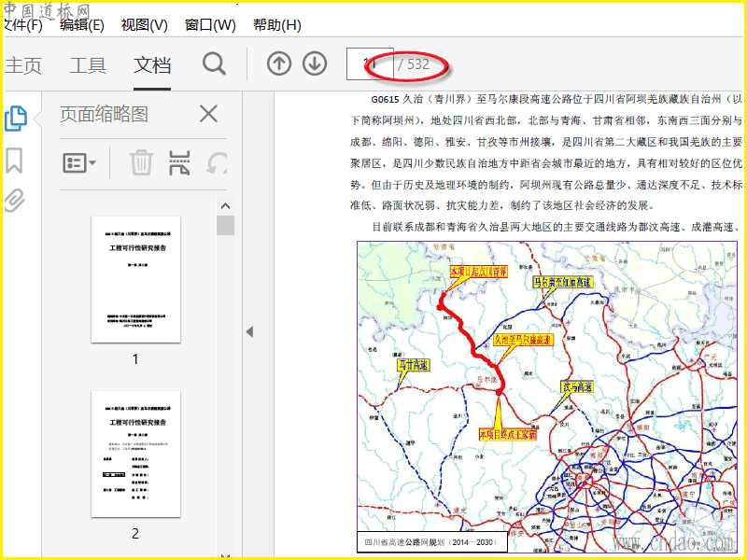Click the 马甘高速 map label

pos(414,366)
